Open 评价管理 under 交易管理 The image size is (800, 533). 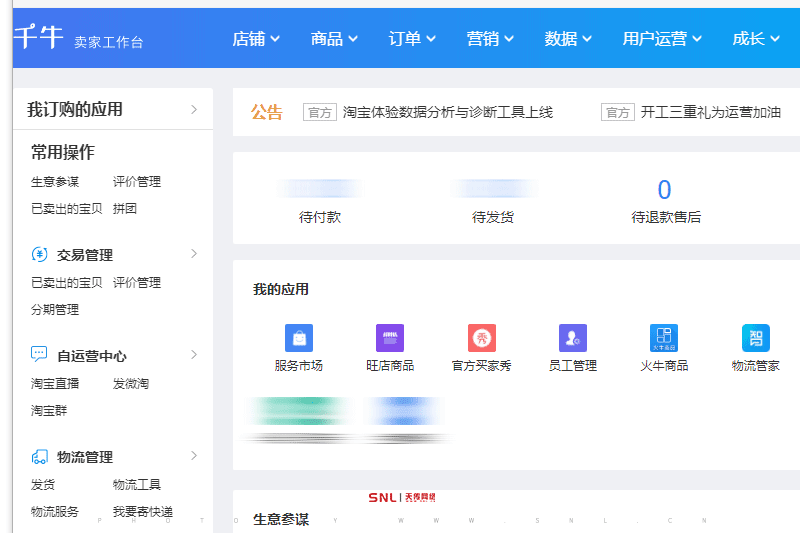[137, 283]
